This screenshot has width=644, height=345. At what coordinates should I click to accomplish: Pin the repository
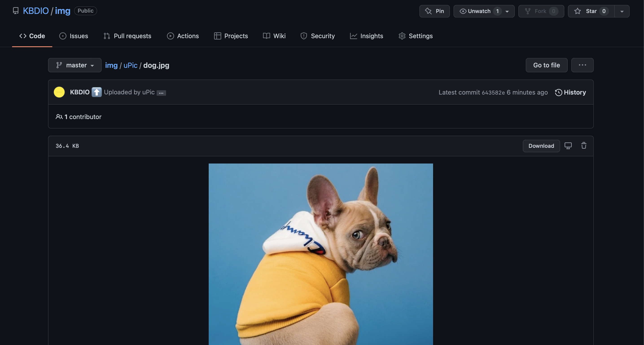point(434,11)
